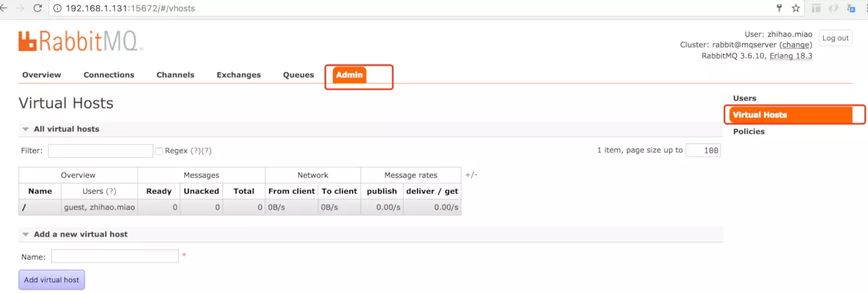Sort by the Ready column header
Viewport: 868px width, 293px height.
click(159, 191)
